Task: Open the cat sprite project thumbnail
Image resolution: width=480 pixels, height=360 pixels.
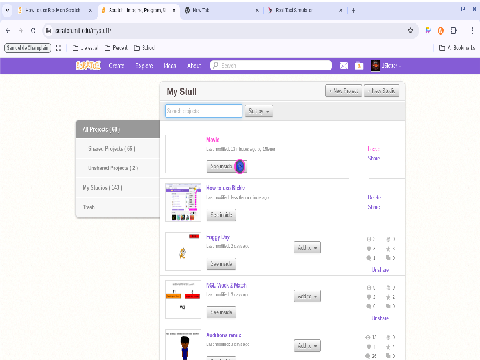Action: click(x=183, y=252)
